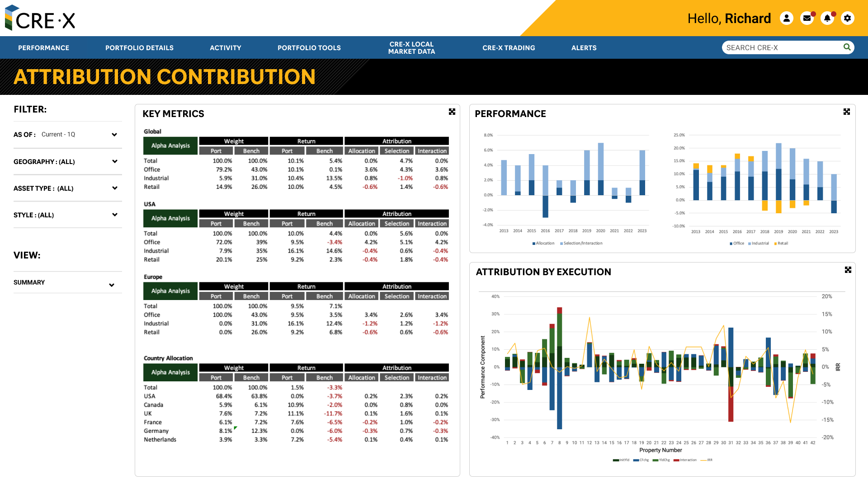The image size is (868, 488).
Task: Expand the Performance panel to fullscreen
Action: pyautogui.click(x=847, y=112)
